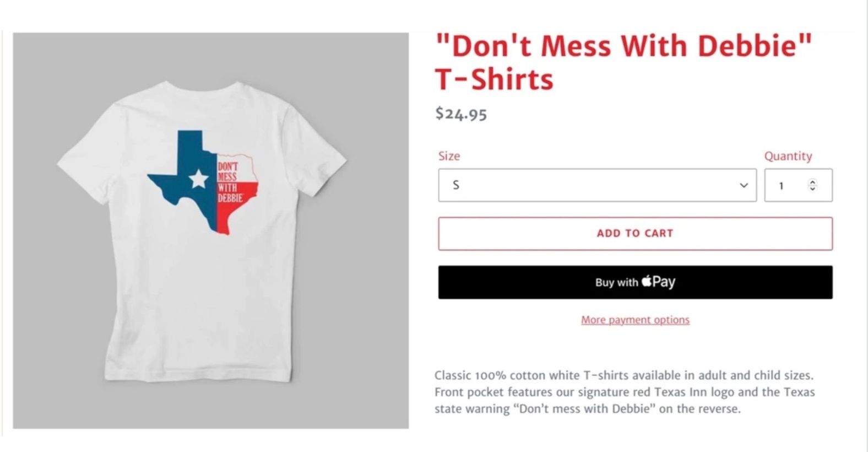Click the Apple logo in Pay button
Image resolution: width=868 pixels, height=452 pixels.
(x=647, y=281)
